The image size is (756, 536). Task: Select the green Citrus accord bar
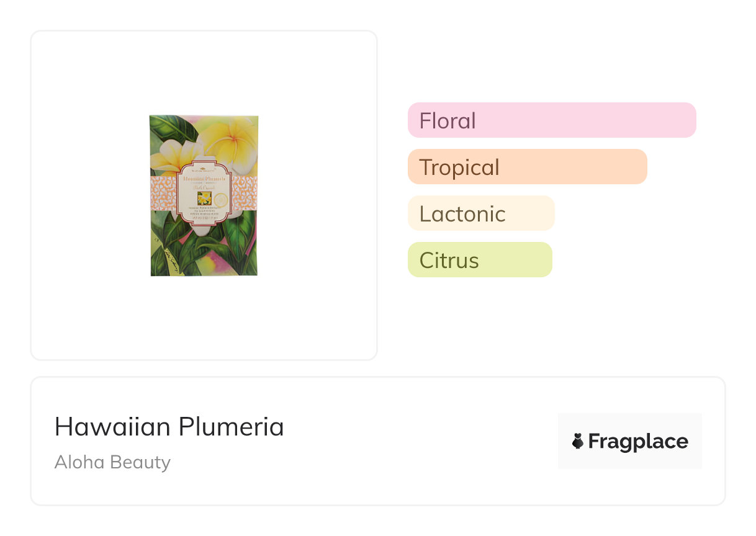coord(479,260)
